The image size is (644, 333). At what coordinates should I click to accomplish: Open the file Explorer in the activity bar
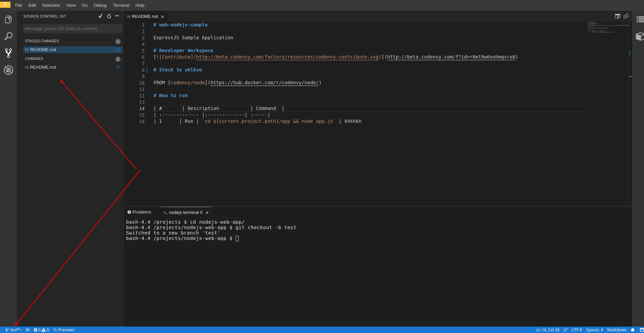click(8, 19)
